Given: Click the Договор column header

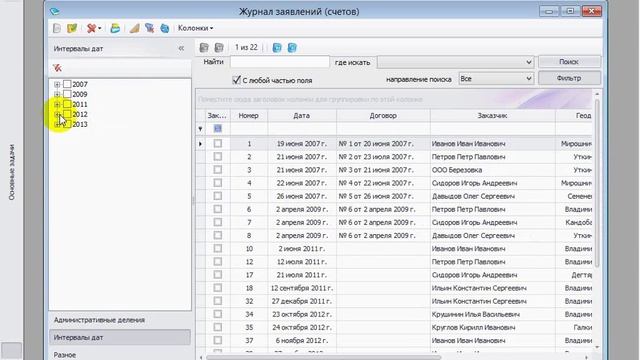Looking at the screenshot, I should point(383,116).
